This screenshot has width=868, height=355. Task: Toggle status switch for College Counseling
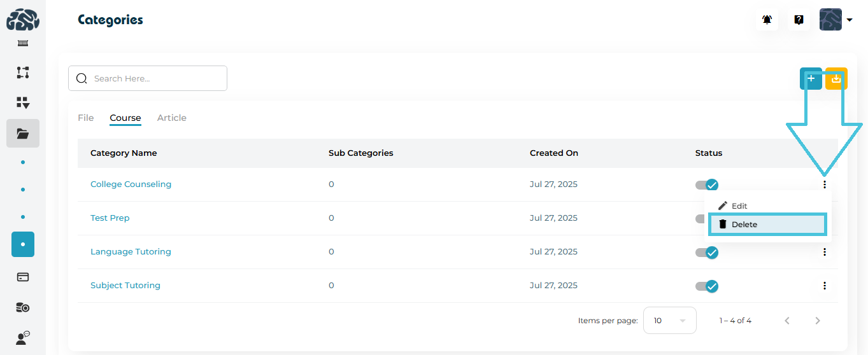point(707,184)
